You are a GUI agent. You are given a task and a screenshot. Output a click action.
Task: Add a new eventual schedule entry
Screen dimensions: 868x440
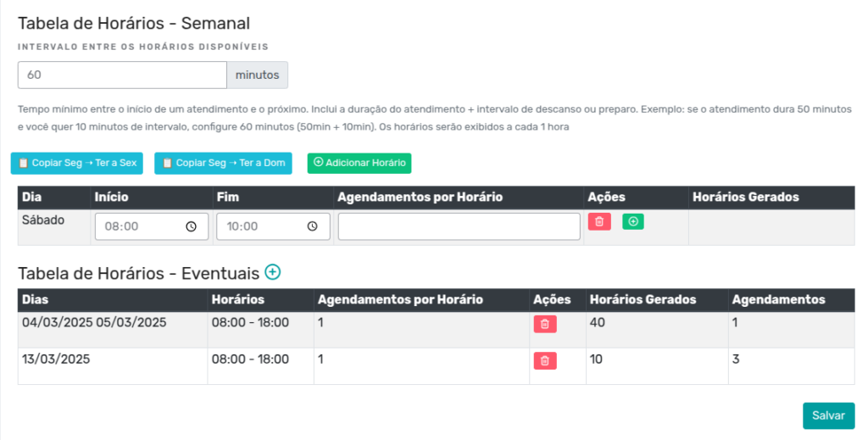pos(272,272)
